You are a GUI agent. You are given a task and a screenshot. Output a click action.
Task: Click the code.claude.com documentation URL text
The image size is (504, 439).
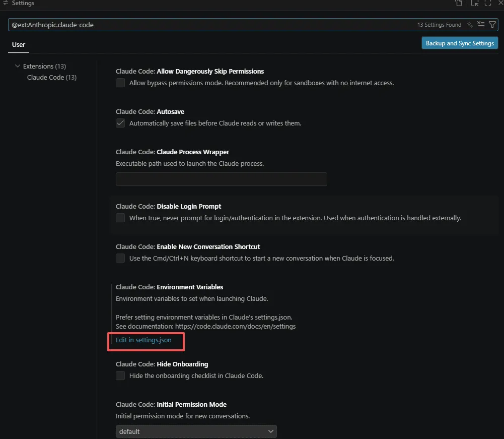click(x=235, y=327)
